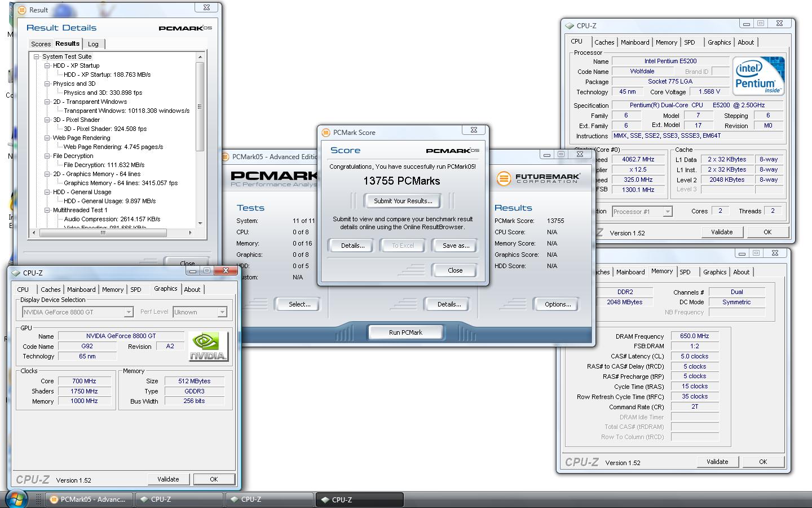Image resolution: width=812 pixels, height=508 pixels.
Task: Select 'File Decryption: 111.632 MB/s' row
Action: tap(104, 165)
